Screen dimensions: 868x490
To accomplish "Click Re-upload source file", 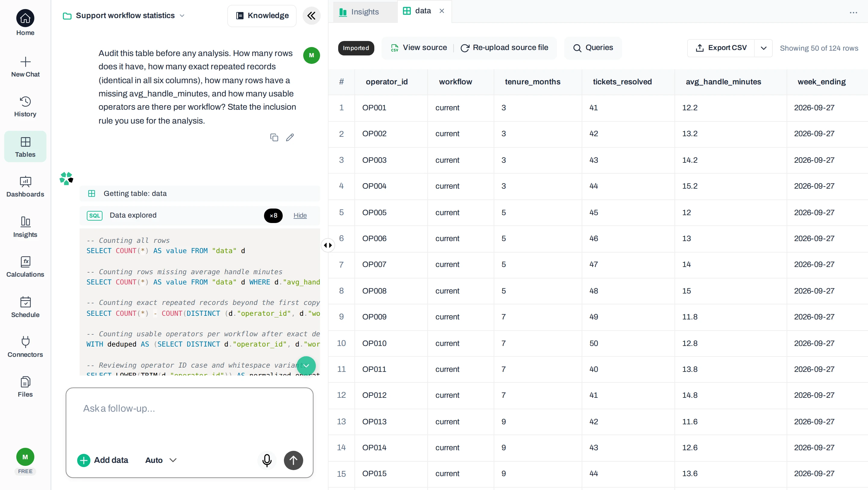I will [x=505, y=48].
